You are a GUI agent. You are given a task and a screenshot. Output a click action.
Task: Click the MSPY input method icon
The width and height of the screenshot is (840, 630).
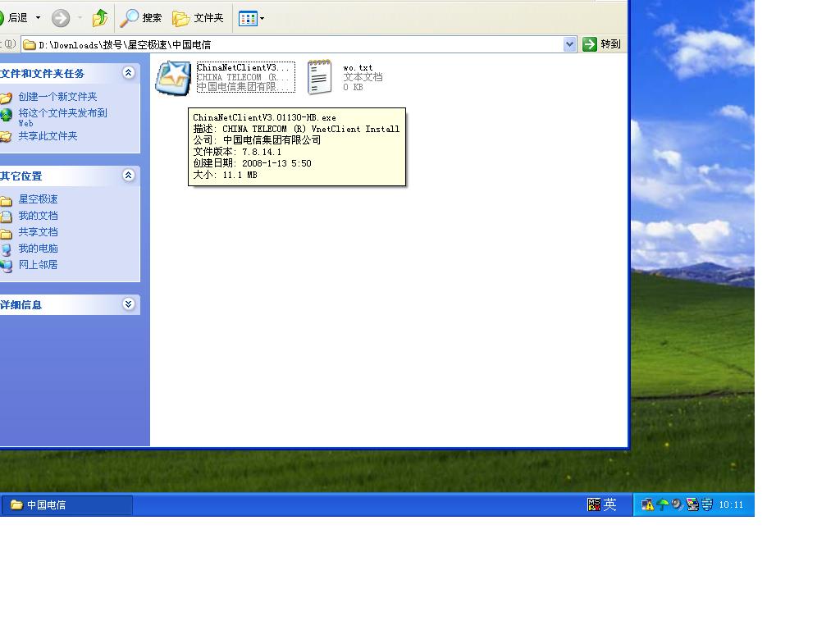click(x=594, y=504)
